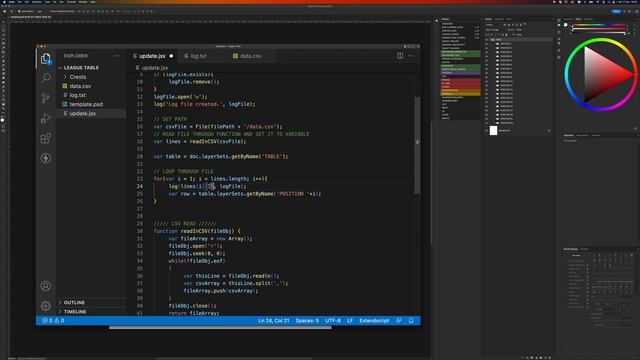Open the Search view in the activity bar
The height and width of the screenshot is (360, 640).
[46, 78]
